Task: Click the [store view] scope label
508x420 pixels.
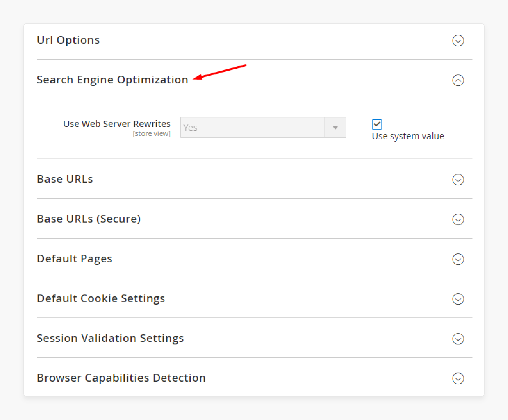Action: (x=152, y=134)
